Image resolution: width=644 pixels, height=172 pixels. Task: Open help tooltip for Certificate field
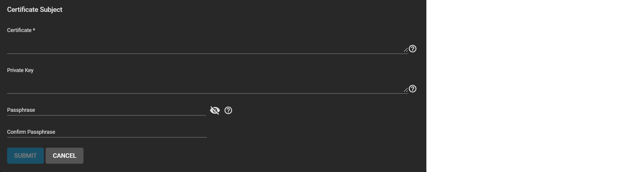[412, 49]
